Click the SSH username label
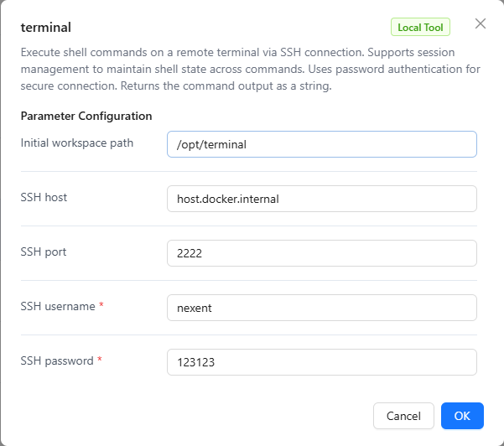The width and height of the screenshot is (504, 446). tap(58, 307)
